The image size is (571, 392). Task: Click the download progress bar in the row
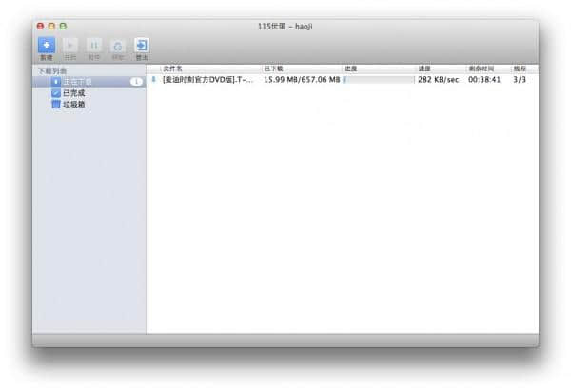point(378,80)
